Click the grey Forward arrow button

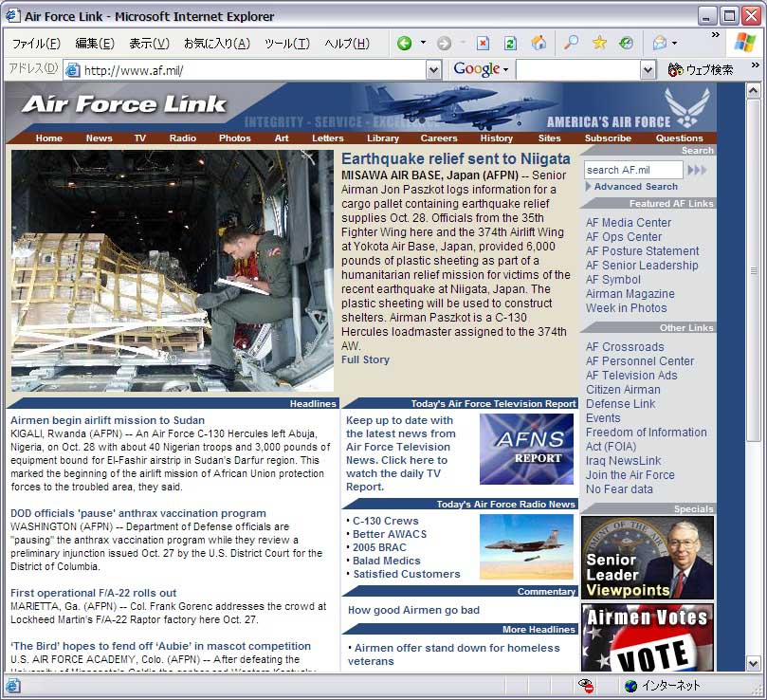pyautogui.click(x=444, y=44)
